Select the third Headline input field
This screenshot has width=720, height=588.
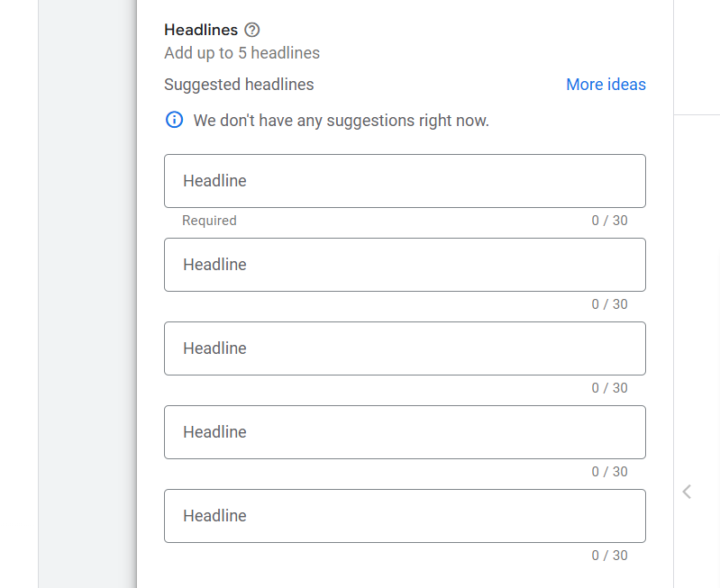pos(405,348)
